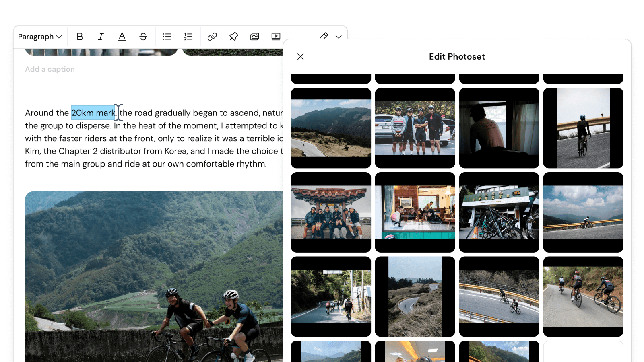Close the Edit Photoset panel
Screen dimensions: 644x362
[300, 57]
